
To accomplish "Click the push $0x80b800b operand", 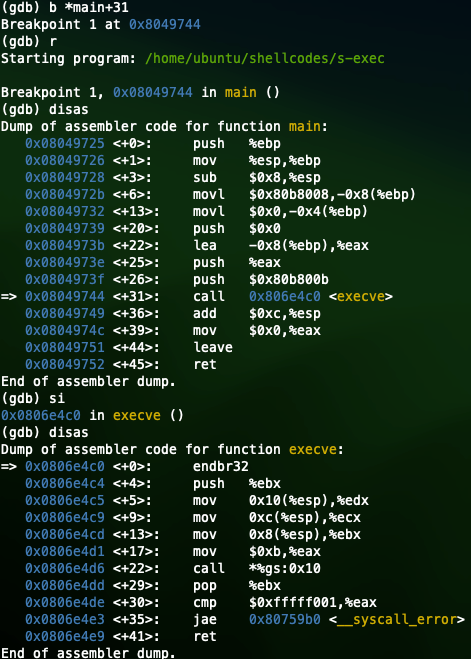I will click(289, 279).
